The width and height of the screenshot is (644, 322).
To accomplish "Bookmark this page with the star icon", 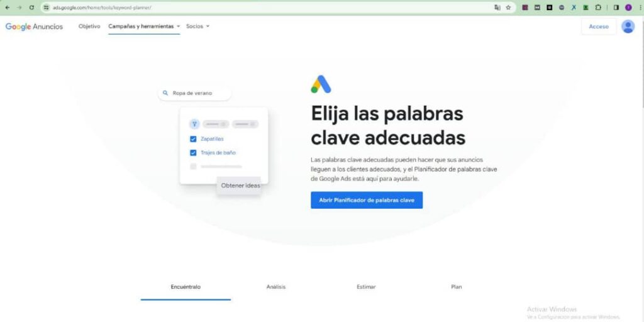I will (508, 8).
